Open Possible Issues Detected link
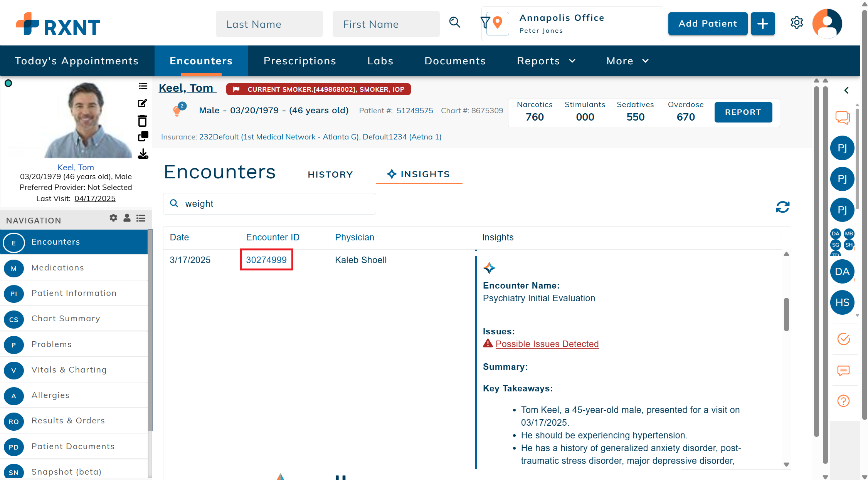Image resolution: width=868 pixels, height=480 pixels. pyautogui.click(x=547, y=344)
